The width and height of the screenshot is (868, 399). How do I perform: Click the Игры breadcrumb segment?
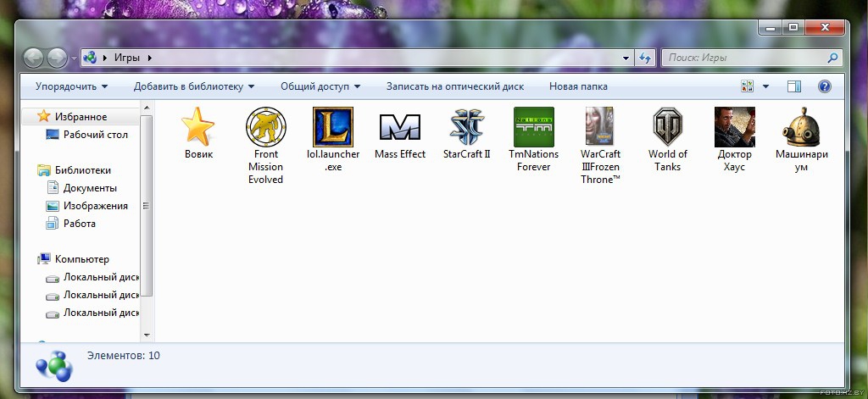pos(127,58)
